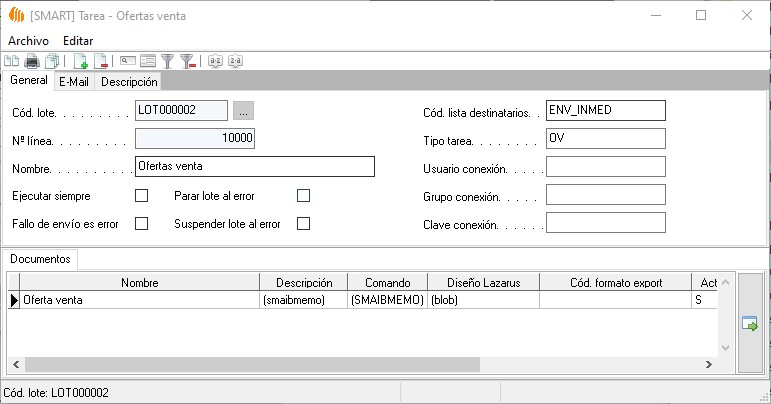Open the Cód. lote lookup button
The image size is (771, 404).
[244, 110]
